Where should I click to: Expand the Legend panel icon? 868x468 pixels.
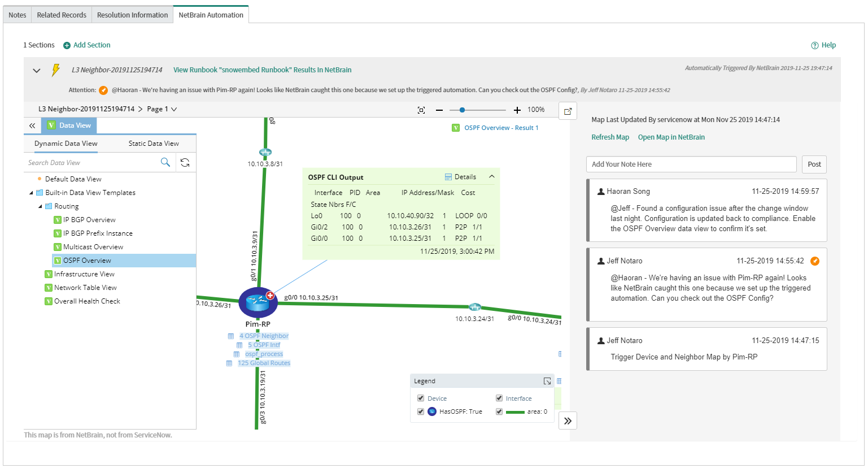coord(547,381)
